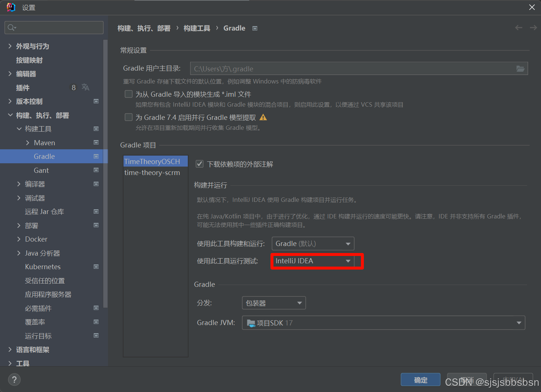The height and width of the screenshot is (392, 541).
Task: Expand the Docker tree node
Action: (x=19, y=239)
